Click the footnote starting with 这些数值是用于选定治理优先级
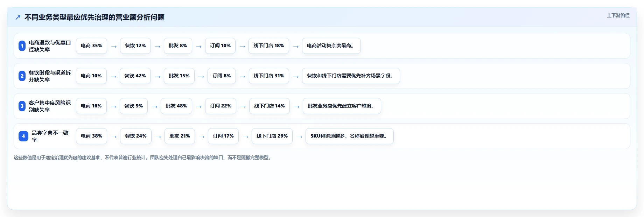 point(143,158)
